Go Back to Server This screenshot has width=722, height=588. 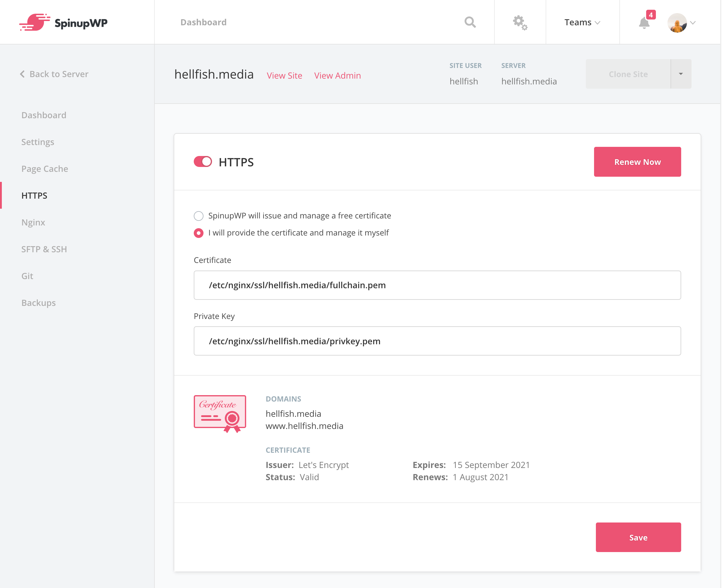(x=54, y=74)
